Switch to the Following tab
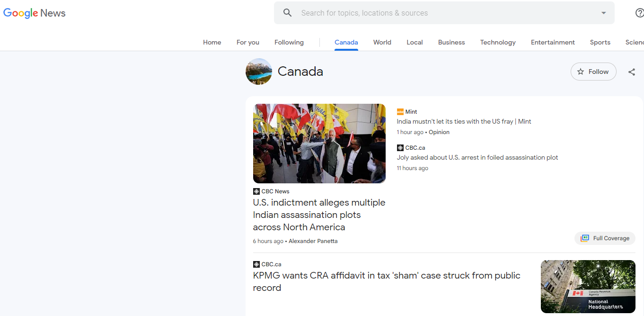Screen dimensions: 644x316 click(289, 42)
